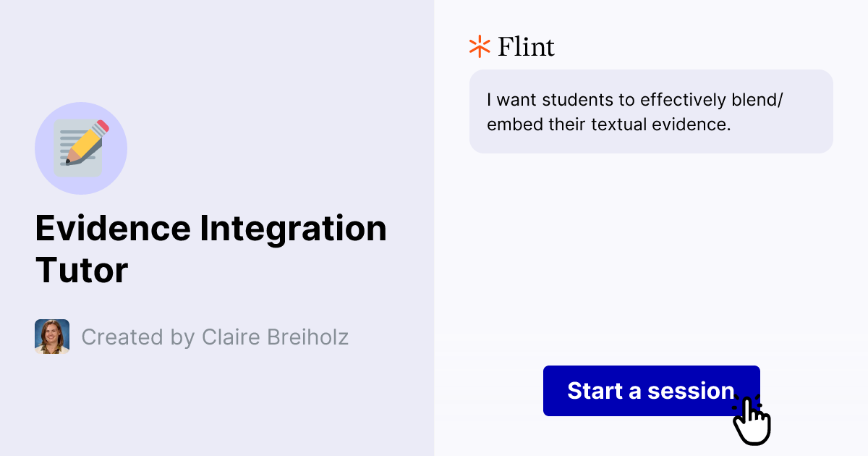Click Claire Breiholz's profile avatar

point(51,337)
